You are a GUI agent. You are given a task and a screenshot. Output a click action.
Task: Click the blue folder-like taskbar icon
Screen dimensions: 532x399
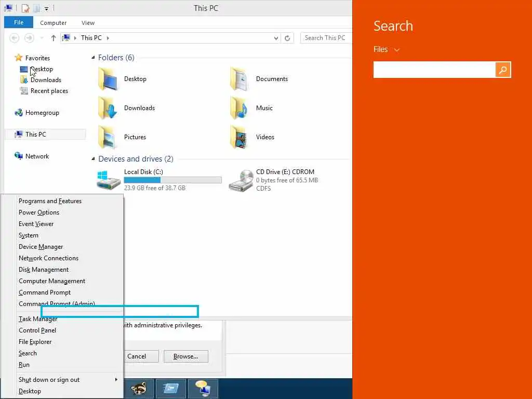coord(170,389)
